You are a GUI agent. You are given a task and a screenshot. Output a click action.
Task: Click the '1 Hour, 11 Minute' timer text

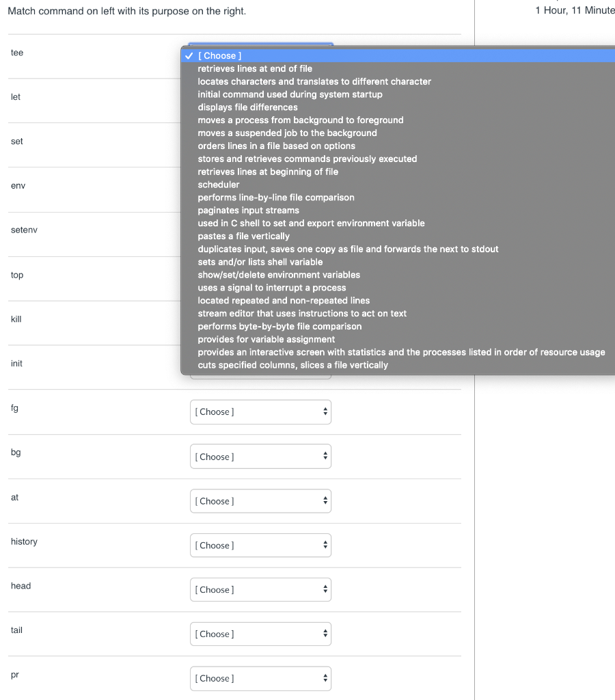pos(575,11)
